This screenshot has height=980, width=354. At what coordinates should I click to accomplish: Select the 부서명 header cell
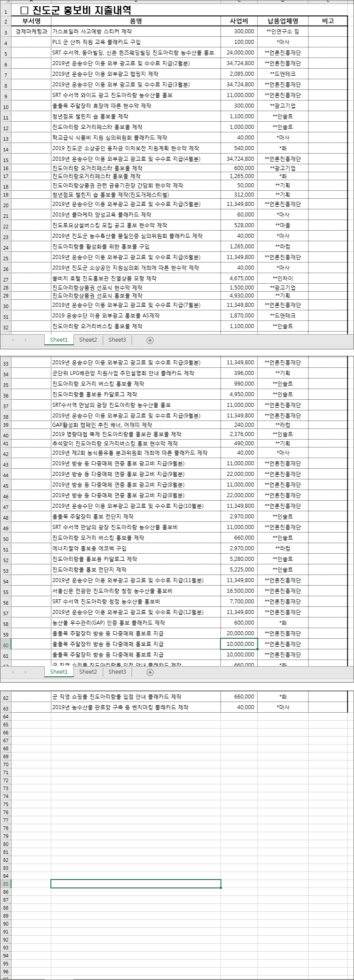31,21
